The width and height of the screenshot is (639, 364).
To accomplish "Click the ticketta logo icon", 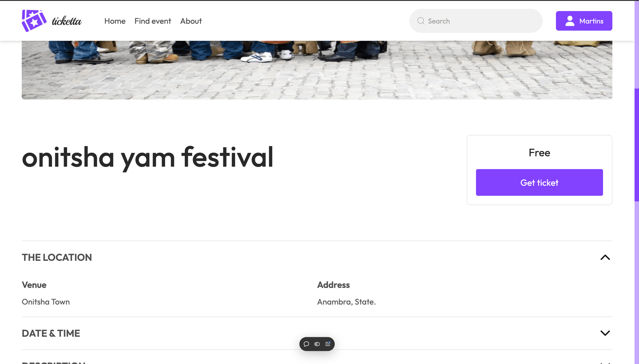I will [34, 21].
